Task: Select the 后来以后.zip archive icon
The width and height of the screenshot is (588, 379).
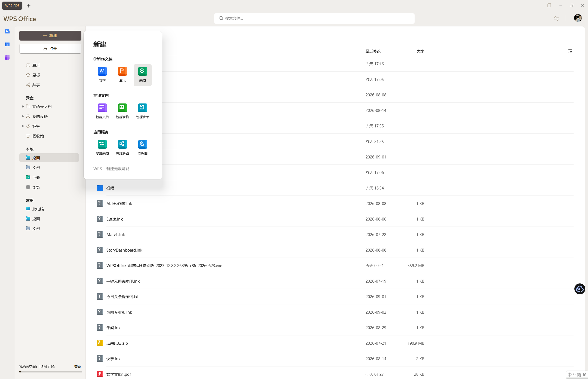Action: (x=100, y=343)
